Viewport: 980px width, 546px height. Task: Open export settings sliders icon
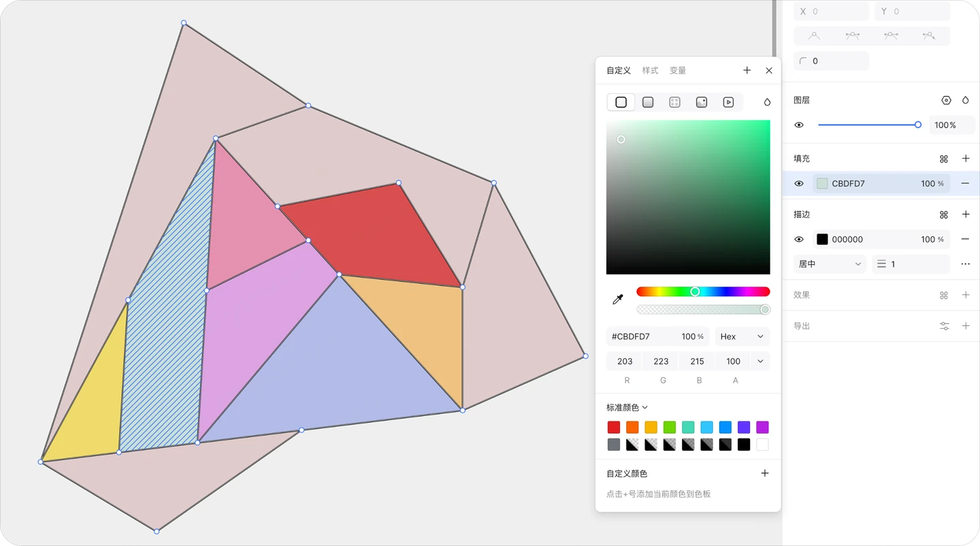pos(945,326)
